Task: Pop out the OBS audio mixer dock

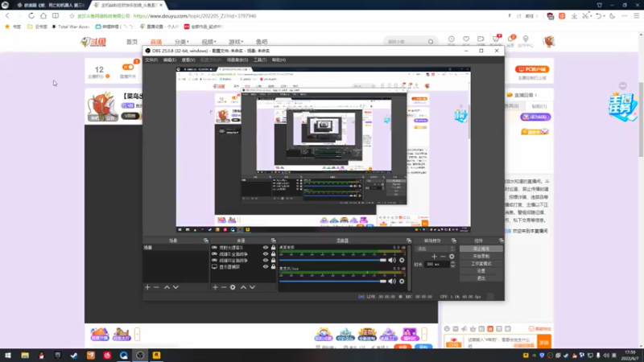Action: [x=409, y=241]
